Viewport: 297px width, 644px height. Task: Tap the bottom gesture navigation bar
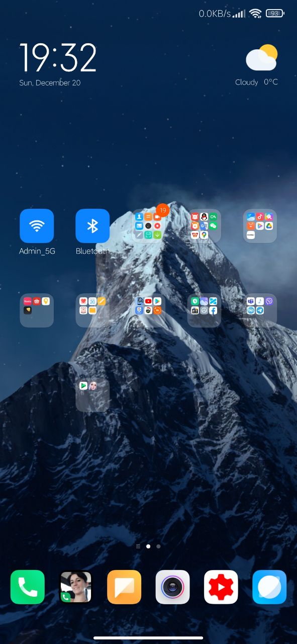click(148, 638)
